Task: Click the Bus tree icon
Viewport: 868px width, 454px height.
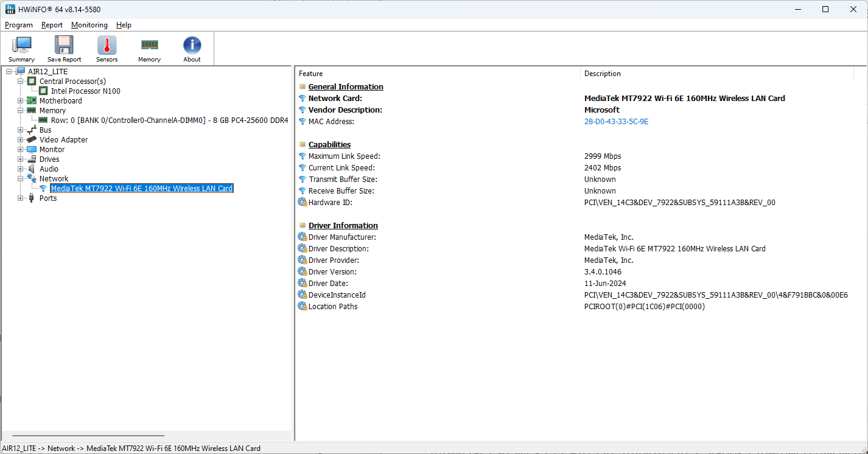Action: point(32,130)
